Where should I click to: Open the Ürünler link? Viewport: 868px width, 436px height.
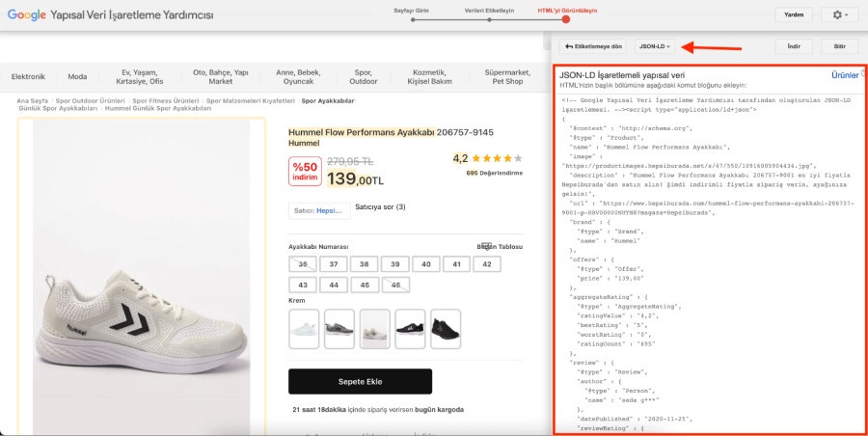click(845, 74)
